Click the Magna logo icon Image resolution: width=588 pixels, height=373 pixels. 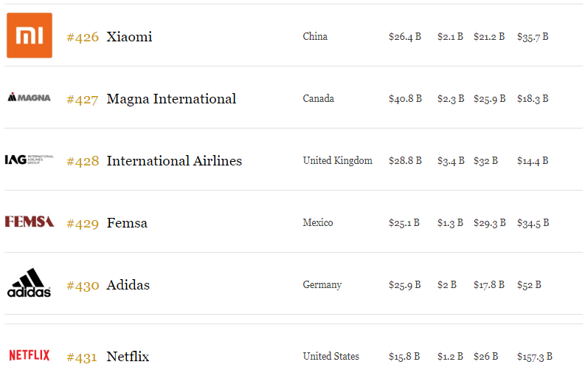click(x=30, y=97)
